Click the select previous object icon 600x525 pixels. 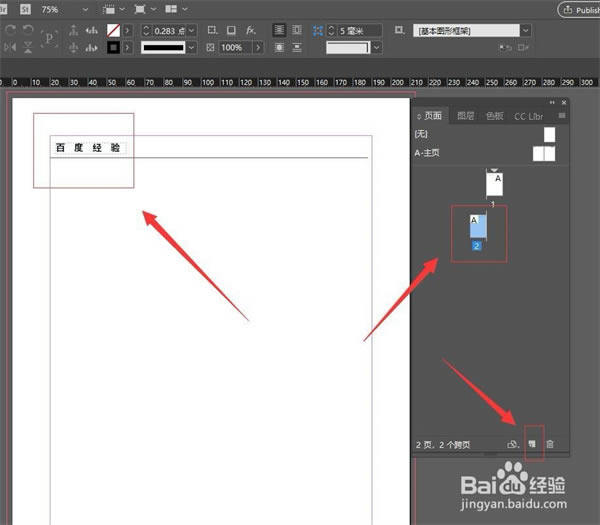pos(91,30)
